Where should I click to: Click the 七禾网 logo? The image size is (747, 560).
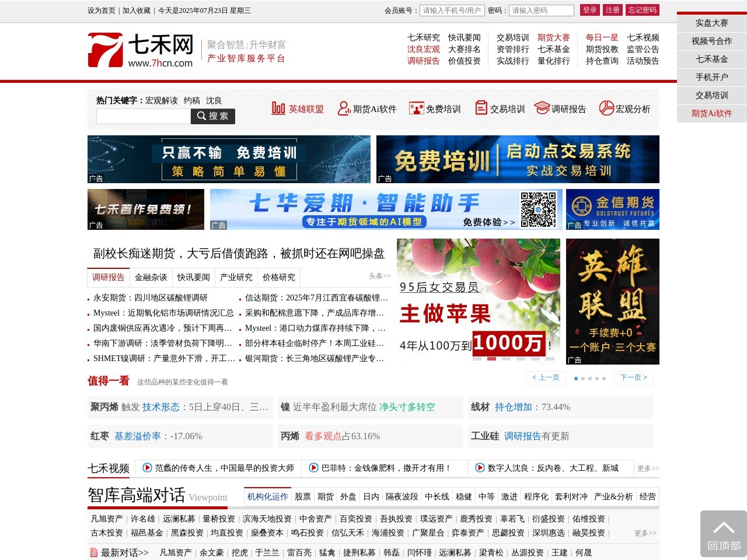point(141,50)
